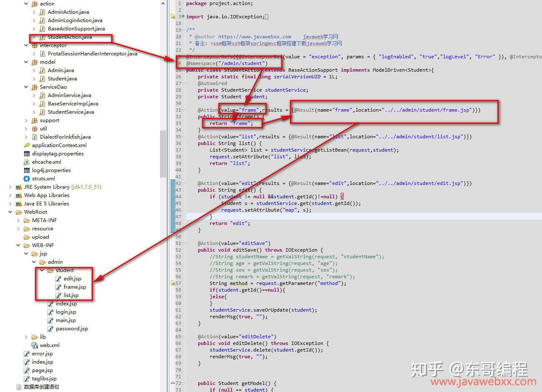Select log4j.properties in the tree

coord(51,170)
